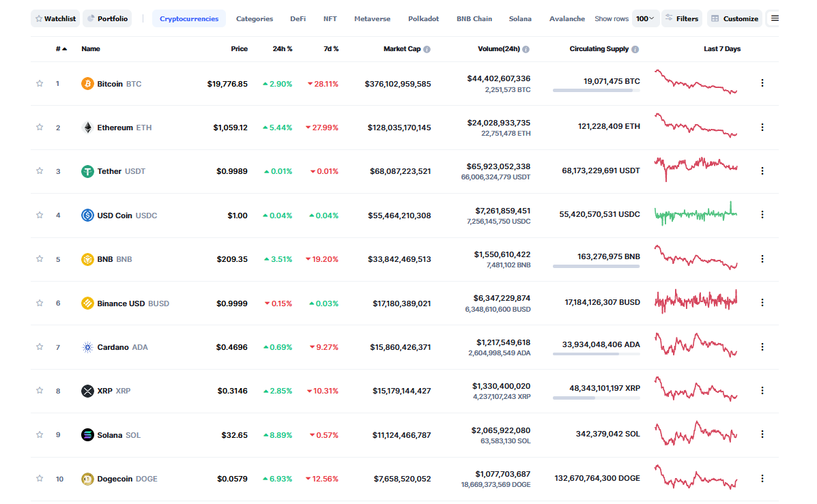Click the Market Cap info icon
The image size is (817, 504).
coord(427,49)
